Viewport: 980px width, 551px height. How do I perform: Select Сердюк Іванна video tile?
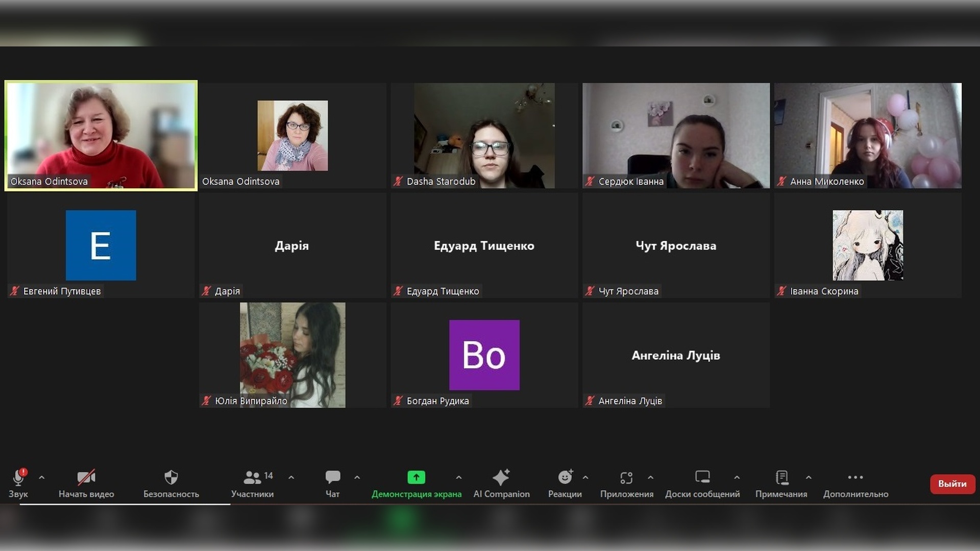tap(676, 136)
